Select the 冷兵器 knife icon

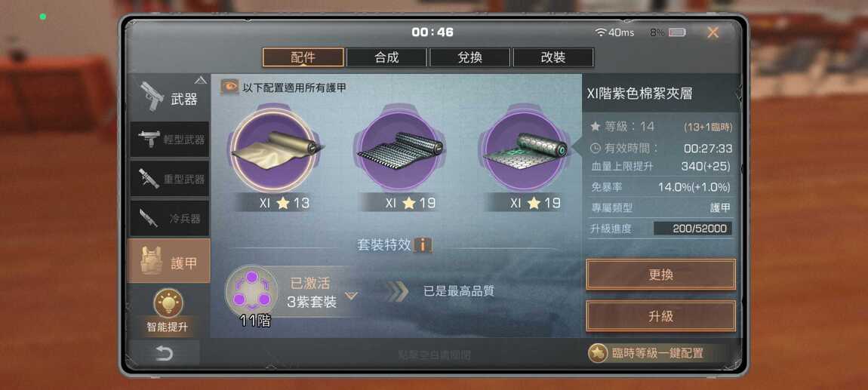[149, 218]
